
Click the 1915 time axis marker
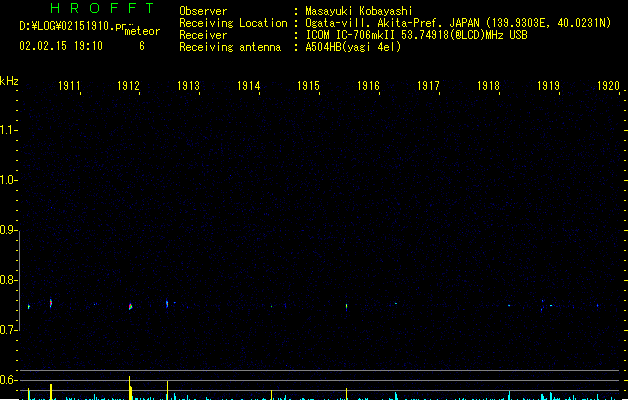tap(308, 86)
